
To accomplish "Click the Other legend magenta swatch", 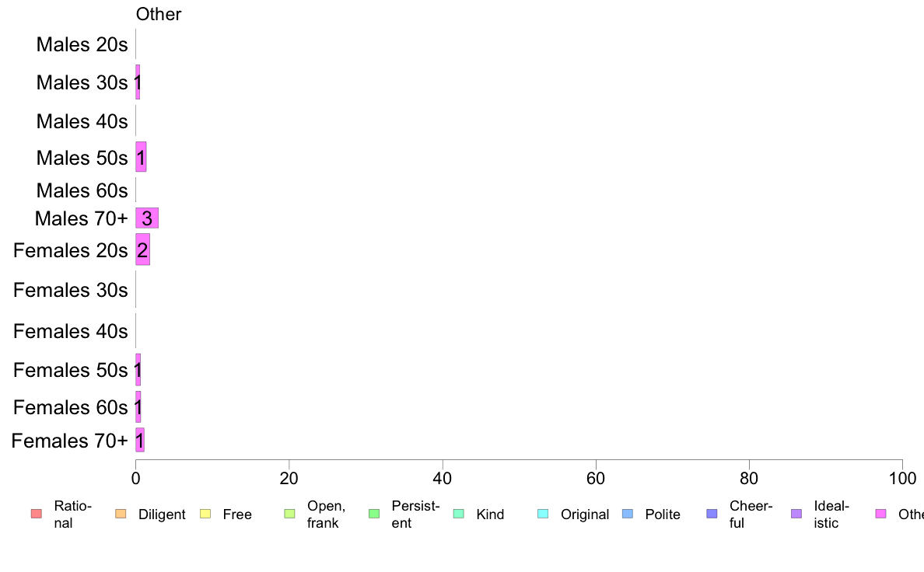I will [881, 514].
